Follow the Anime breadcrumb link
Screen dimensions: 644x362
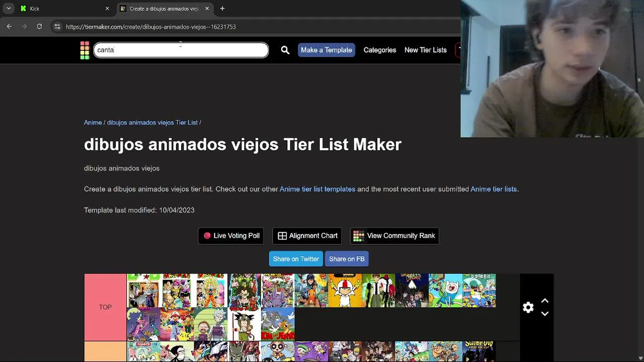tap(93, 123)
